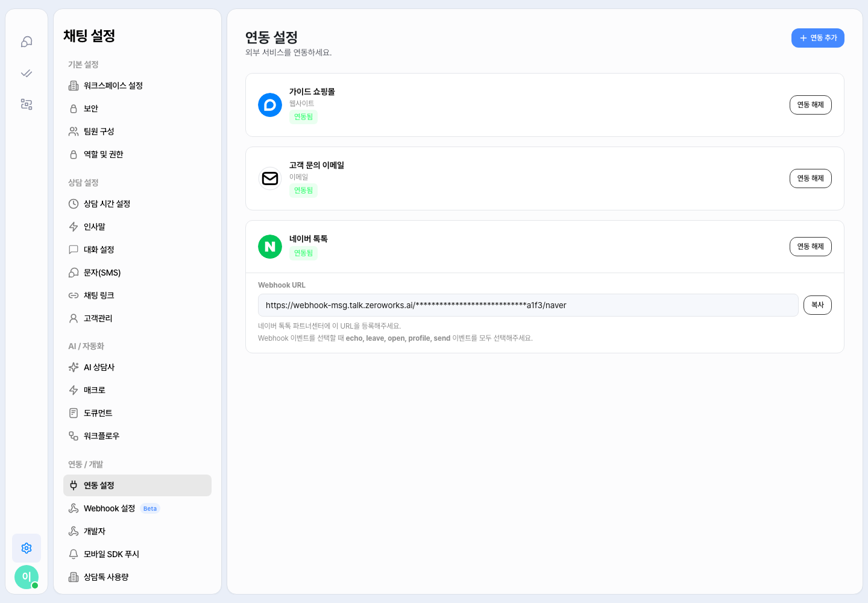Image resolution: width=868 pixels, height=603 pixels.
Task: Click the bell icon beside 모바일 SDK 푸시
Action: click(74, 554)
